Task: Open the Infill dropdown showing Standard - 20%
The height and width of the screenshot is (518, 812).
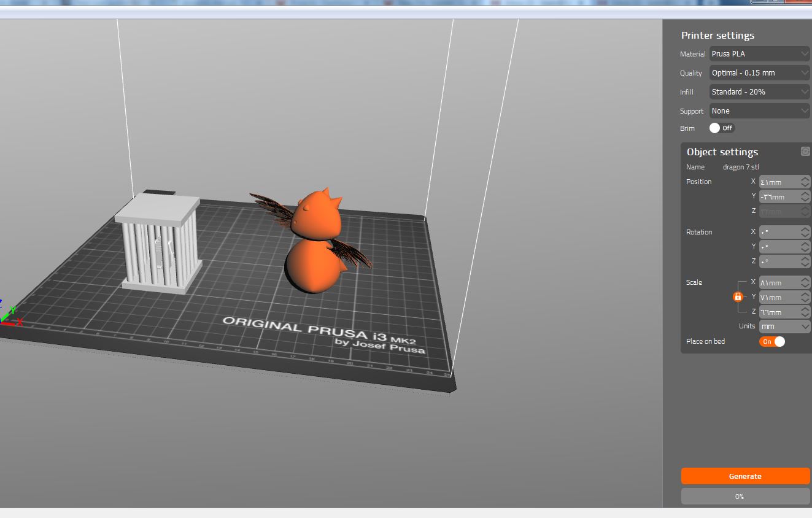Action: coord(760,92)
